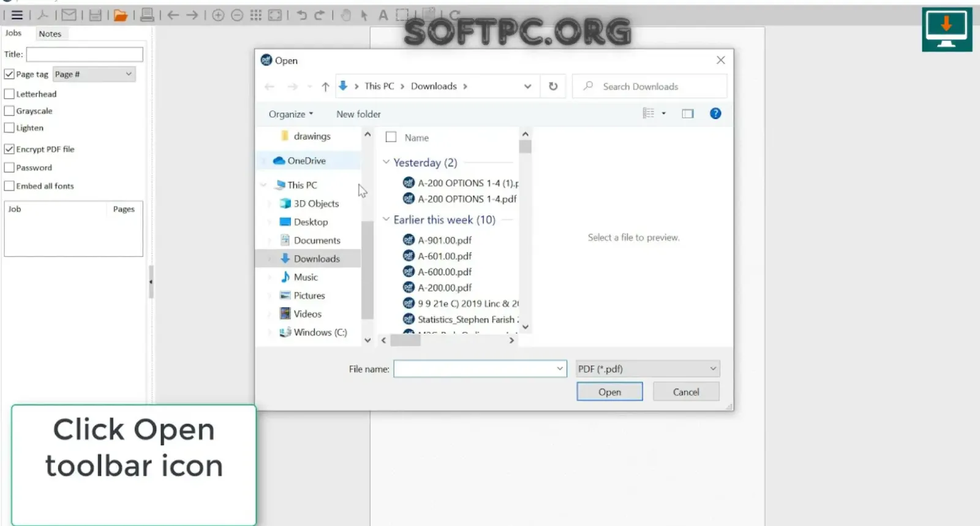Click the undo toolbar icon
The width and height of the screenshot is (980, 526).
tap(301, 15)
